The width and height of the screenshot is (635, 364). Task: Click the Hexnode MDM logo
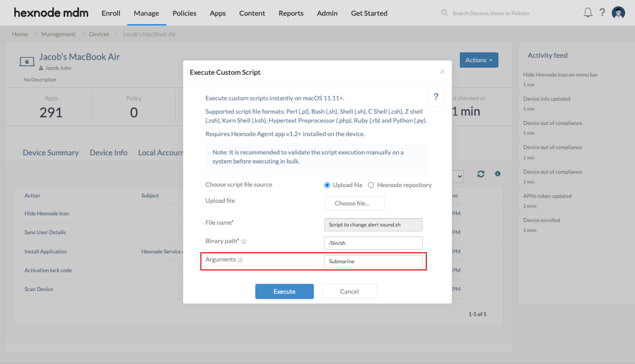51,13
